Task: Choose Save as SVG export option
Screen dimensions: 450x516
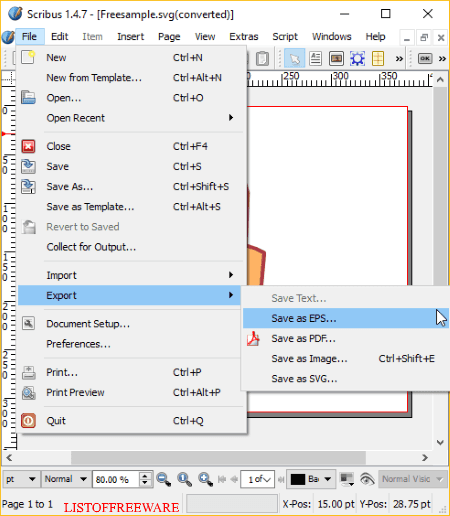Action: point(346,379)
